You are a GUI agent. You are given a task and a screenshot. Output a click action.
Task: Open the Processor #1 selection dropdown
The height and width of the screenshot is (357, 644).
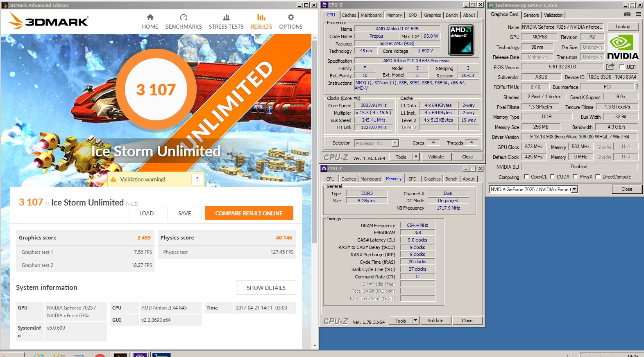395,143
